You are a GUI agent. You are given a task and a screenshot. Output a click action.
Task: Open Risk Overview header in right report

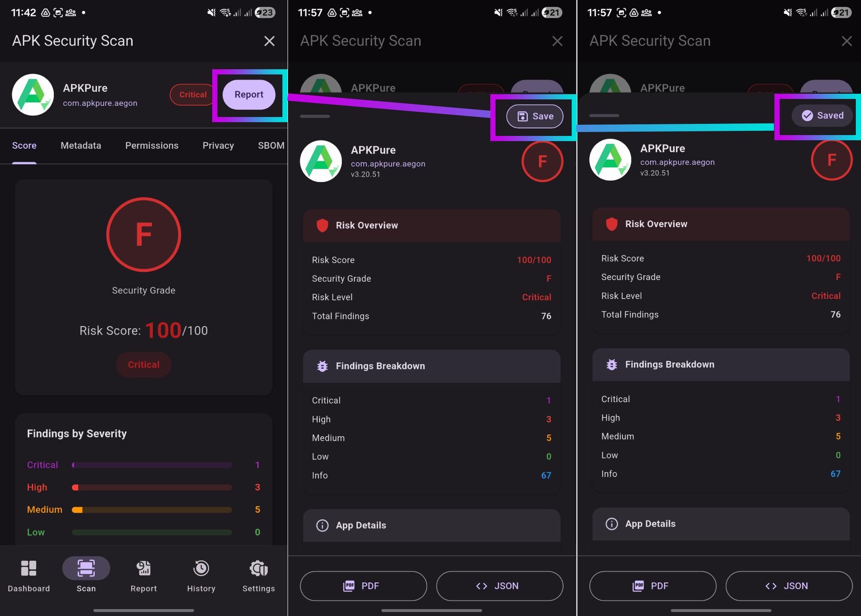click(x=721, y=224)
